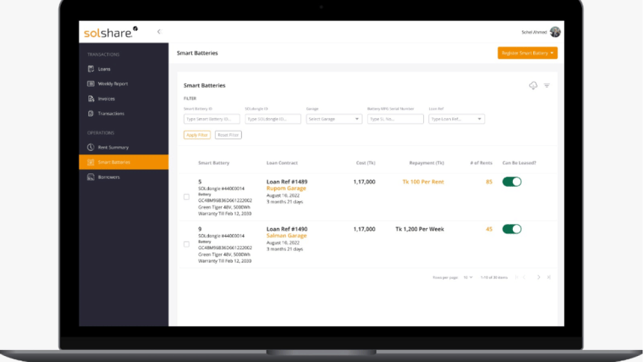Select Rent Summary in the sidebar

pyautogui.click(x=113, y=147)
